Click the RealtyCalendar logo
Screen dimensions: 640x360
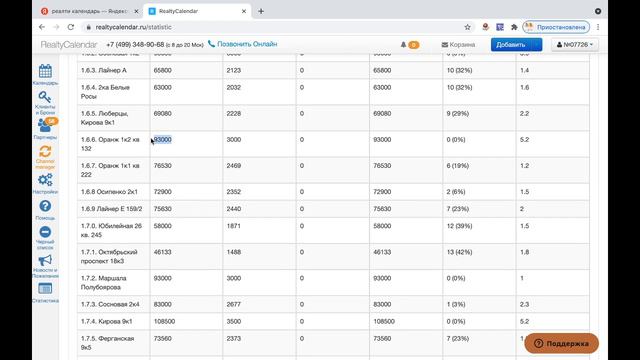[x=69, y=44]
